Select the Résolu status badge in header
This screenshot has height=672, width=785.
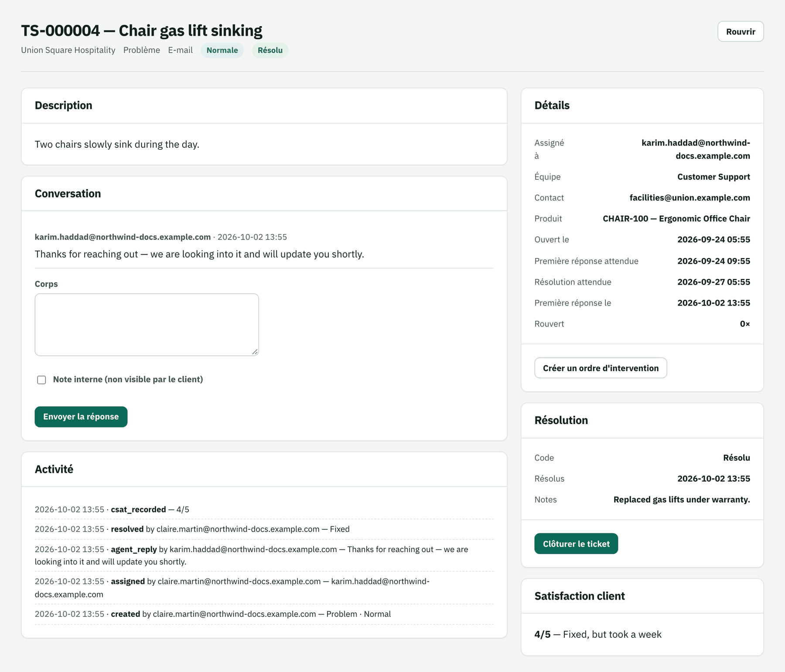[270, 50]
